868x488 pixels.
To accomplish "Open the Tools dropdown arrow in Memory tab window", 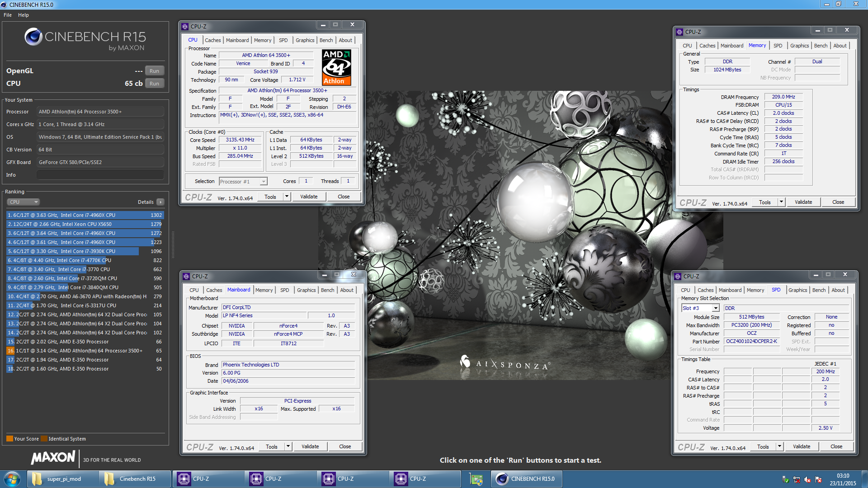I will [x=781, y=202].
